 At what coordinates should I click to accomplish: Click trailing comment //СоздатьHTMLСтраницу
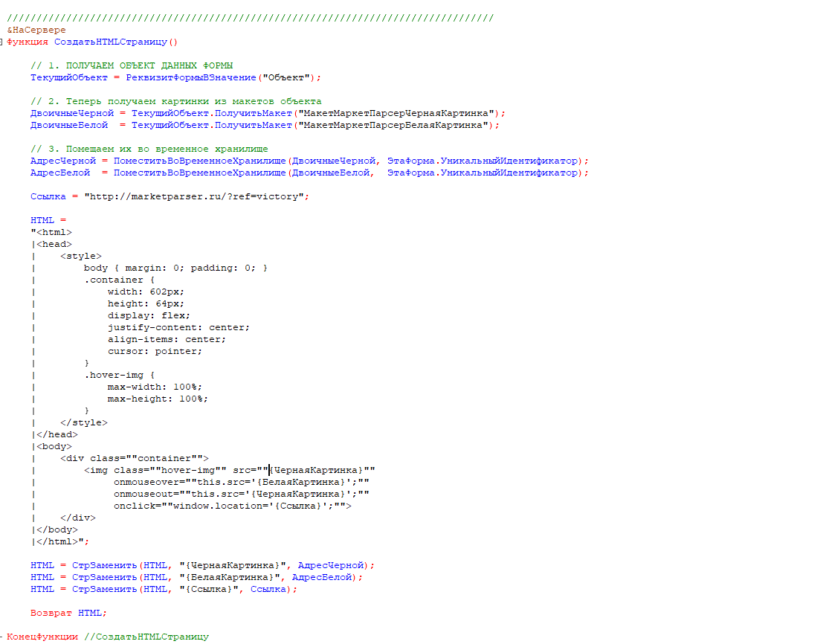[146, 637]
